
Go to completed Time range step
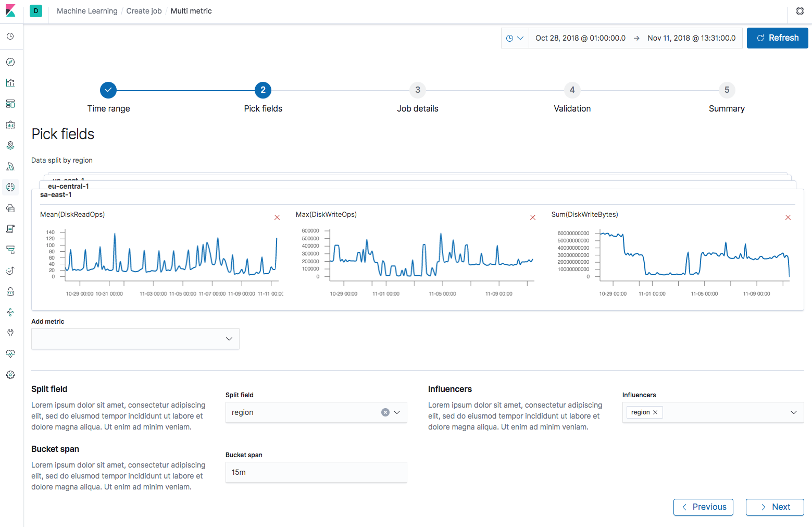click(x=108, y=90)
